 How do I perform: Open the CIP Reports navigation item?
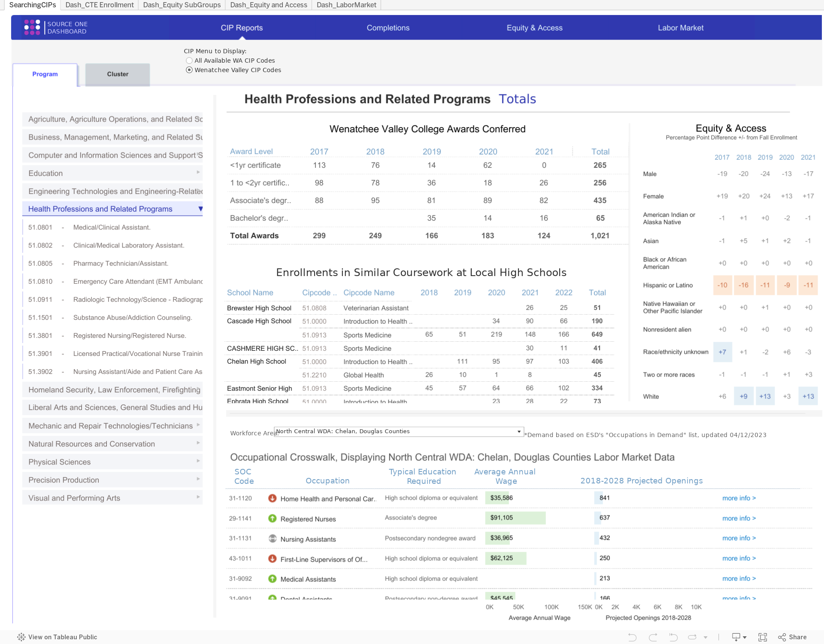point(242,28)
